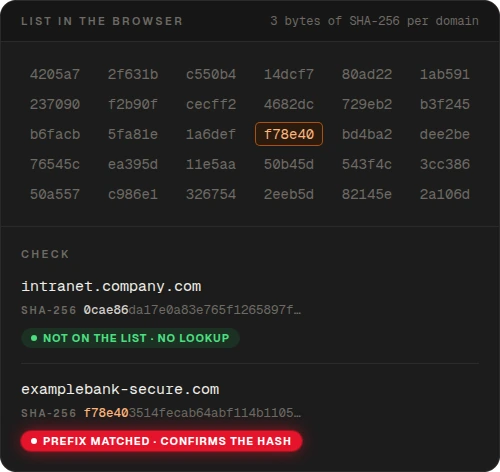This screenshot has height=472, width=500.
Task: Click the Not on the list · No lookup badge
Action: click(130, 338)
